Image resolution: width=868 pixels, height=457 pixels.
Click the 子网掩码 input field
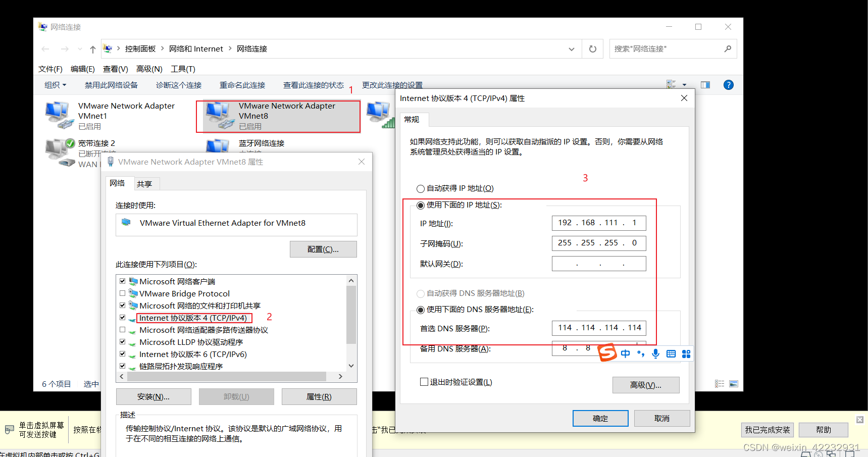point(599,243)
